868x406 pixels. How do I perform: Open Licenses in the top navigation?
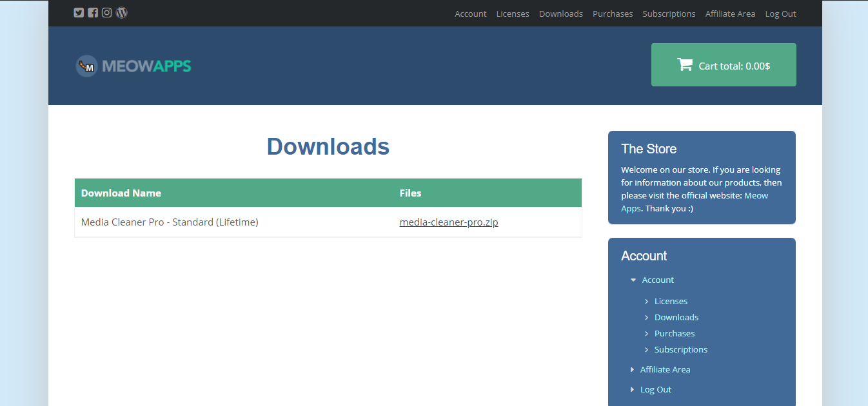point(513,14)
